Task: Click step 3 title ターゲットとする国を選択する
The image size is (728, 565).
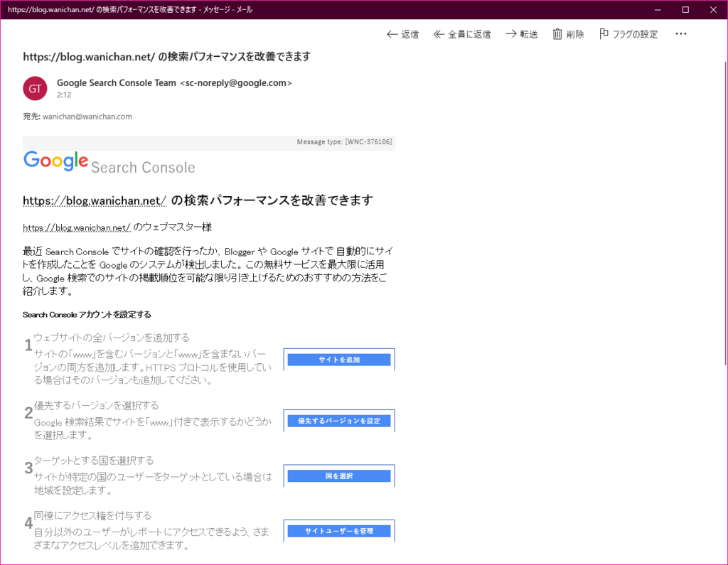Action: pos(94,461)
